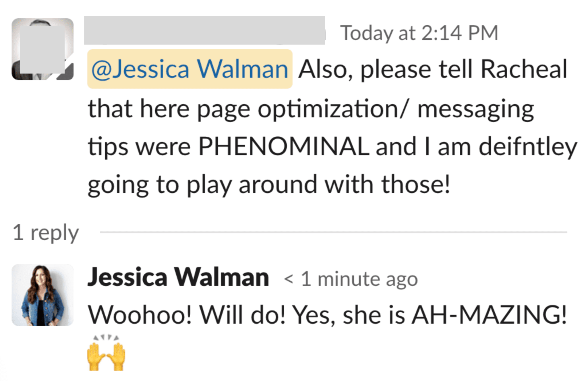Click the "Today at 2:14 PM" timestamp
The width and height of the screenshot is (588, 381).
419,33
